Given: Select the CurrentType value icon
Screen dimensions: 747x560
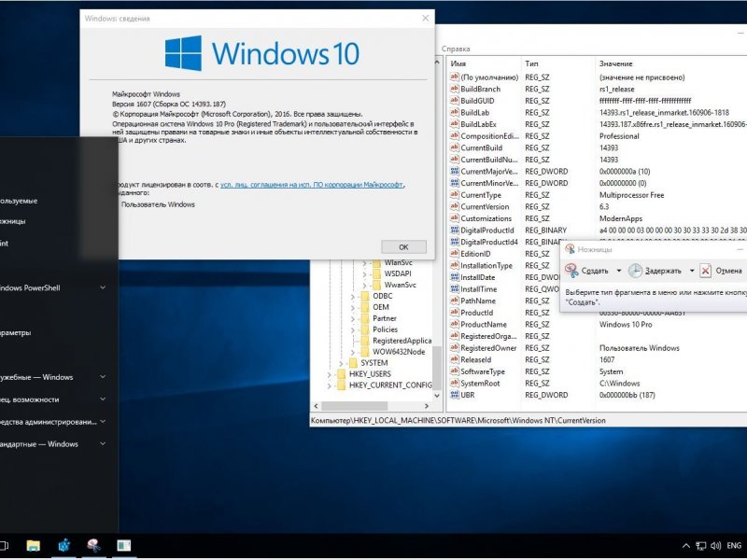Looking at the screenshot, I should [x=454, y=195].
